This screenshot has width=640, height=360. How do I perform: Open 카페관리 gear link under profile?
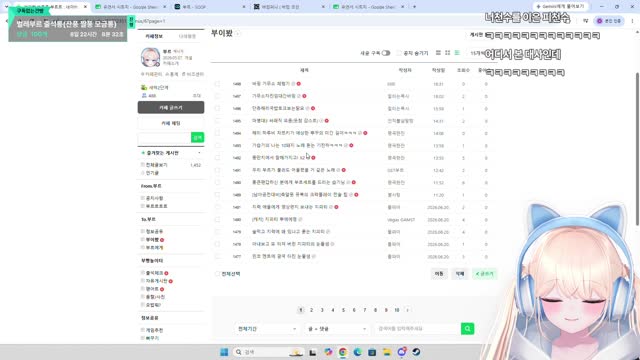pos(151,74)
